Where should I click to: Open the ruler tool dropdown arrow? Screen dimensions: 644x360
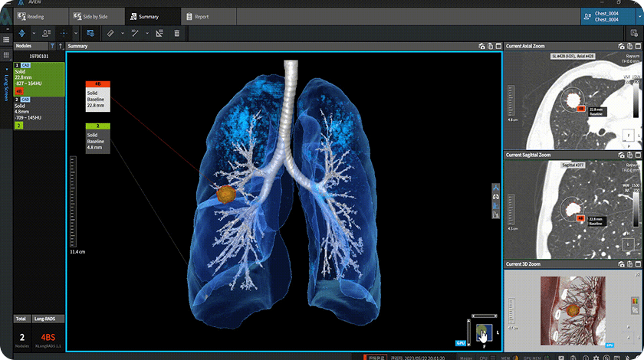(121, 33)
